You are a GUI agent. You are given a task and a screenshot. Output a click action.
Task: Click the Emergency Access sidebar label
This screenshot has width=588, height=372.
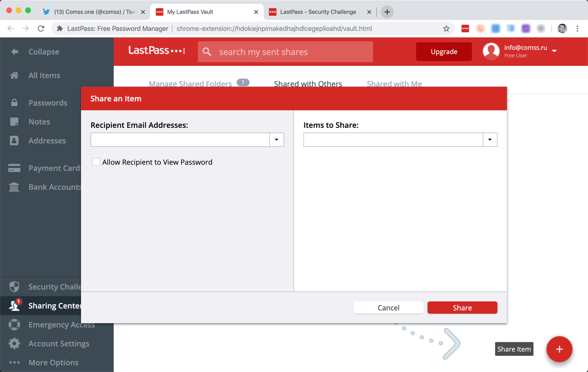(x=62, y=325)
